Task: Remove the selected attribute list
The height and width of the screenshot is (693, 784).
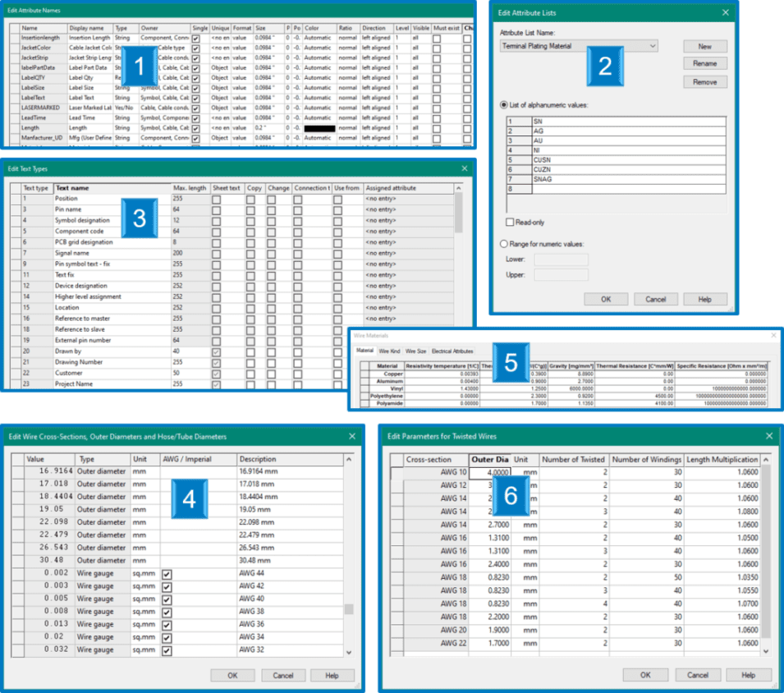Action: [704, 81]
